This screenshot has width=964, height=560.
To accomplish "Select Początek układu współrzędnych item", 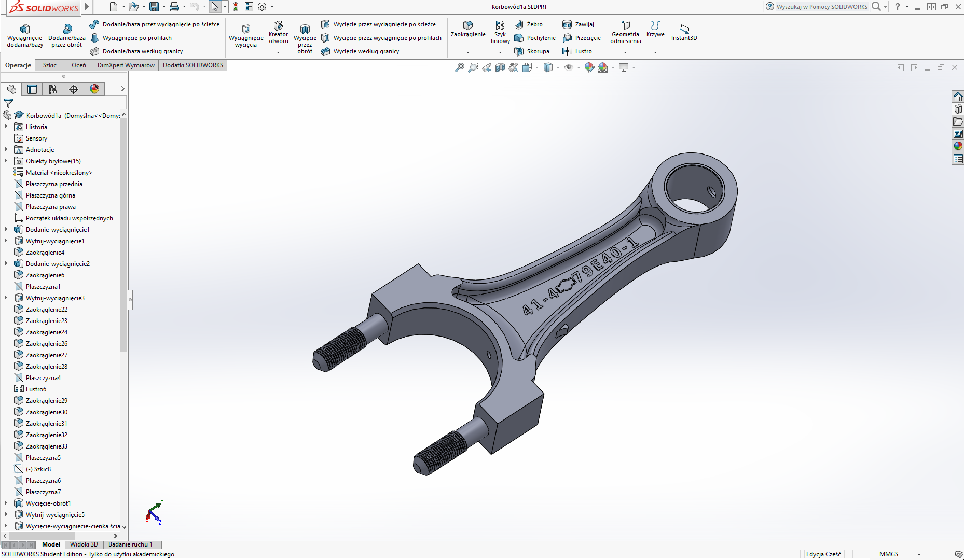I will pyautogui.click(x=69, y=218).
